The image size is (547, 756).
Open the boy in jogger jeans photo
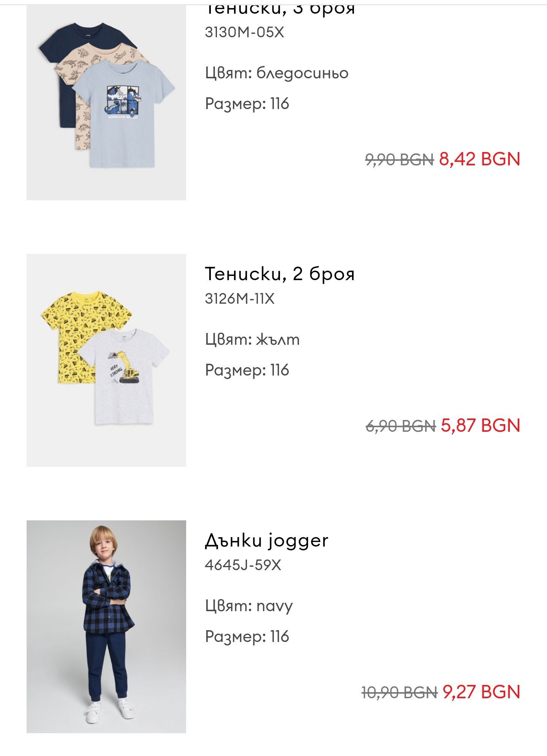click(x=106, y=626)
